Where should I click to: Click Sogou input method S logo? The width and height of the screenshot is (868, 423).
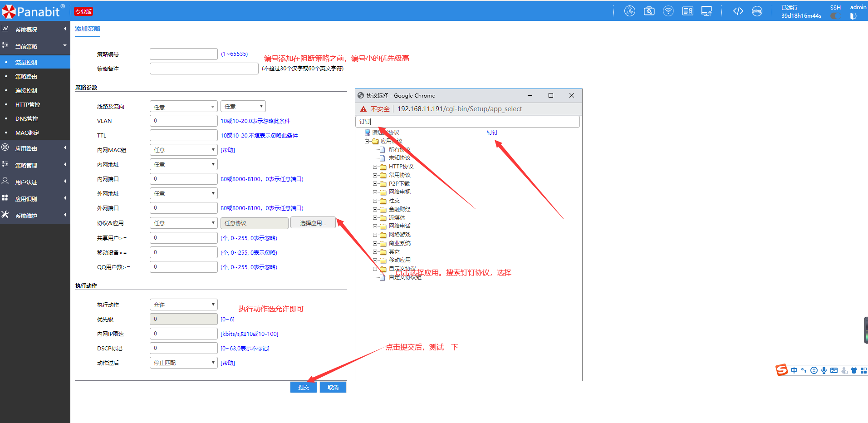(x=782, y=370)
